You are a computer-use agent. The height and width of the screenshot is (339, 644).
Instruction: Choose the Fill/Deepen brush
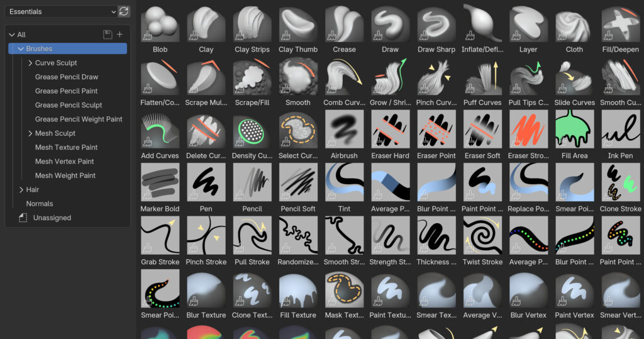pos(621,23)
